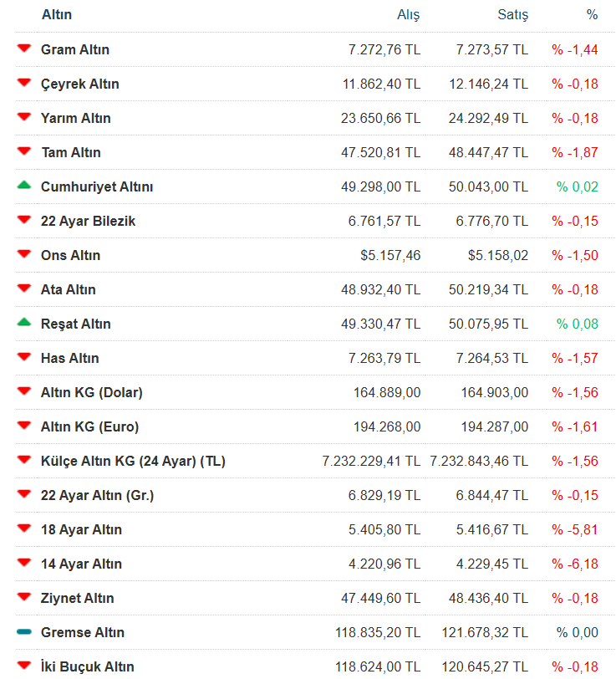Screen dimensions: 616x679
Task: Select the 22 Ayar Bilezik link
Action: (x=88, y=221)
